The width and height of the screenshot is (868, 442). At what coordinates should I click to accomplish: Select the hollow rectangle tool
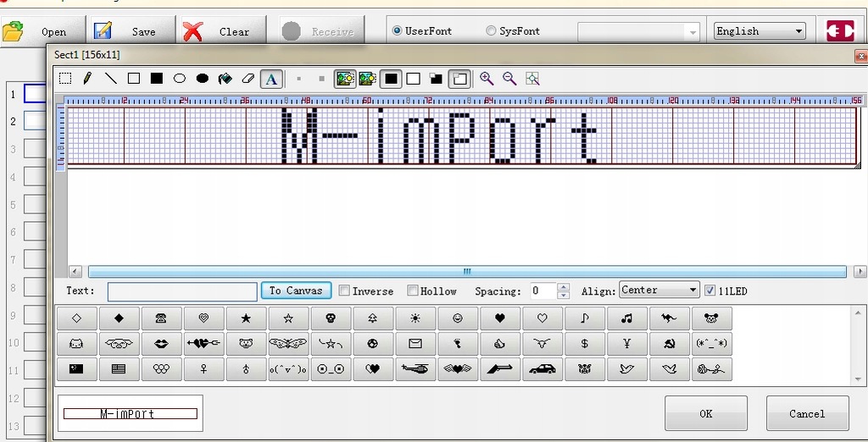click(x=133, y=79)
